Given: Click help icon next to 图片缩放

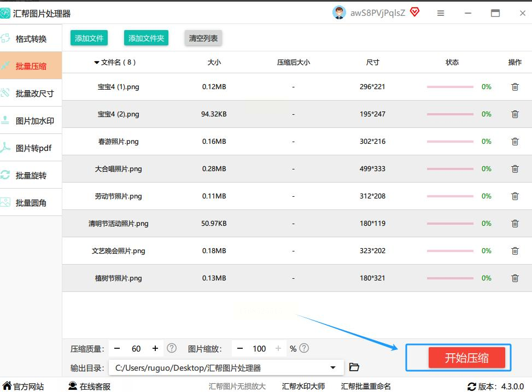Looking at the screenshot, I should 305,348.
